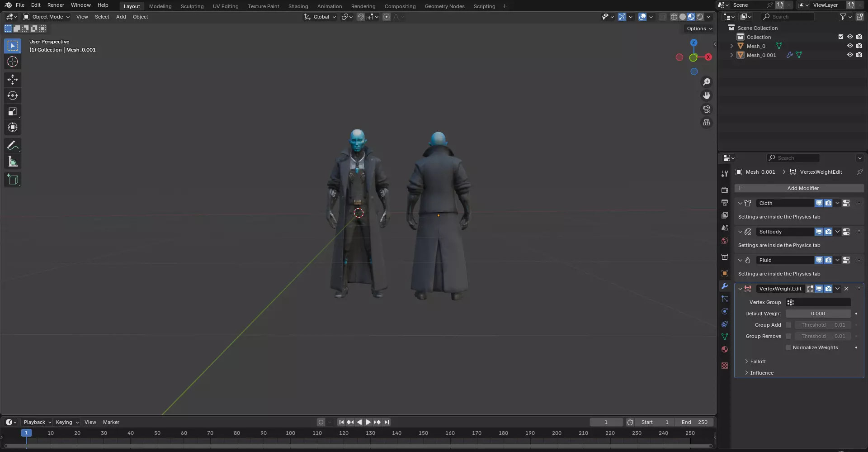Select the Cursor tool in the toolbar

13,62
